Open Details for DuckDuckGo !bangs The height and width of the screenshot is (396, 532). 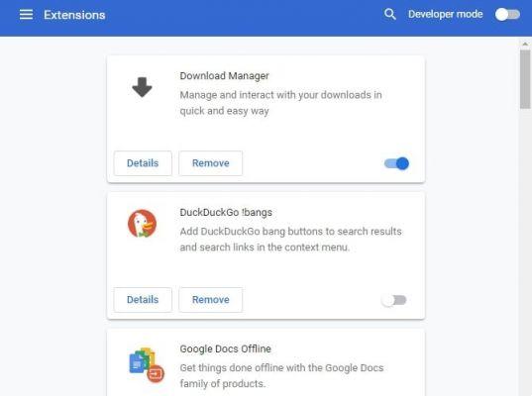[143, 300]
